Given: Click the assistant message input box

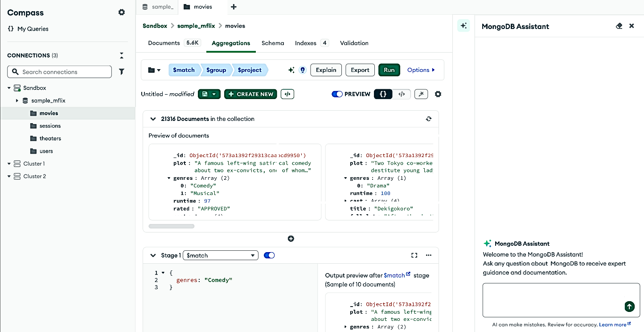Looking at the screenshot, I should click(561, 300).
